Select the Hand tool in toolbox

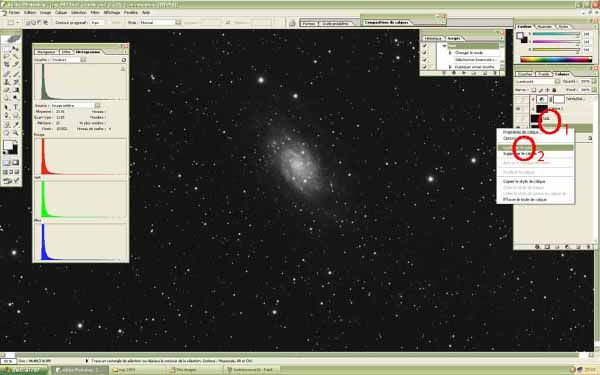click(7, 133)
